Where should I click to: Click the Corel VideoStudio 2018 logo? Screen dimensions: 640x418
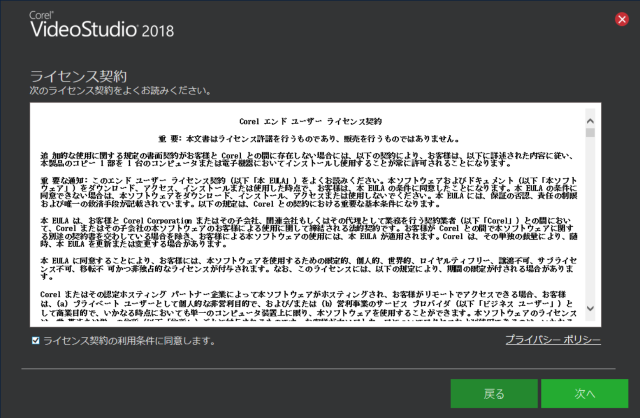click(102, 25)
